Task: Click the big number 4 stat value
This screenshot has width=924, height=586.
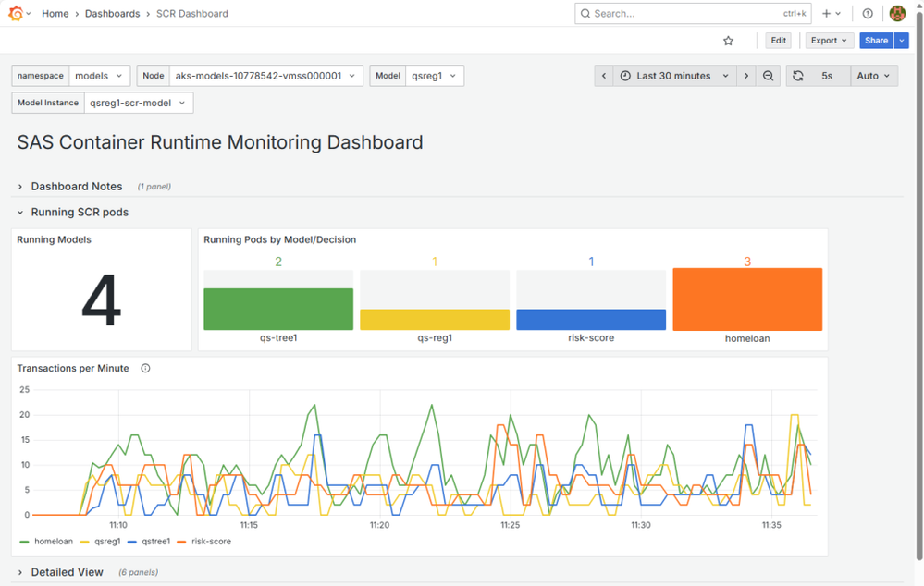Action: click(x=102, y=299)
